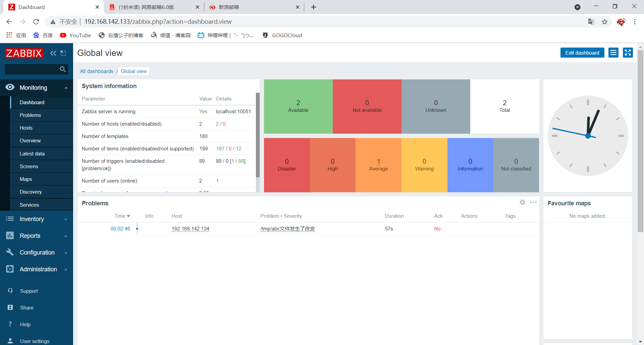
Task: Open Services menu item
Action: coord(42,205)
